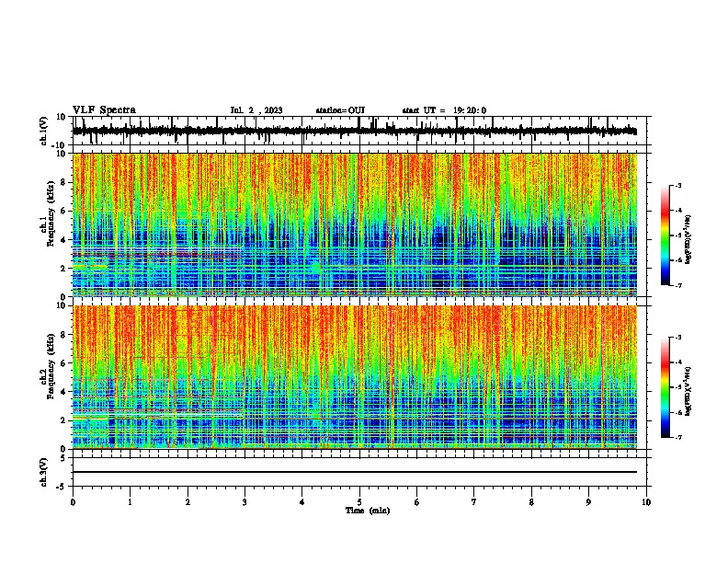Click inside the ch.2 spectrogram panel
This screenshot has height=563, width=728.
point(355,377)
